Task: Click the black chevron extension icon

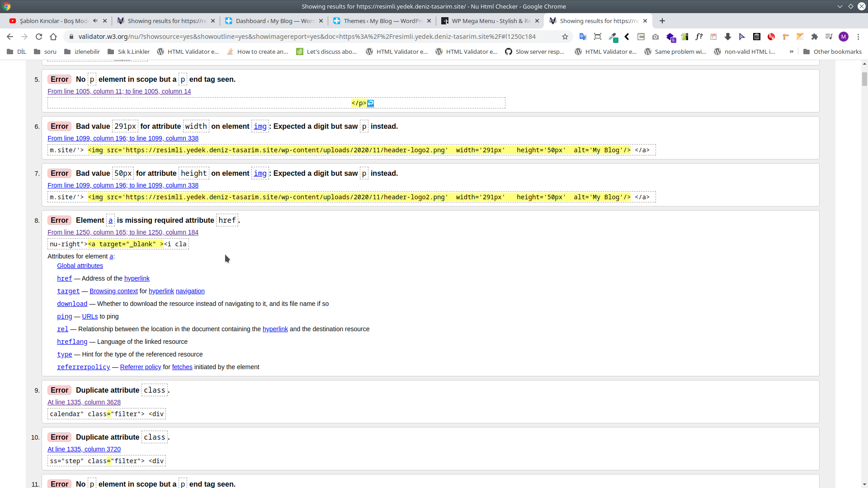Action: [x=627, y=37]
